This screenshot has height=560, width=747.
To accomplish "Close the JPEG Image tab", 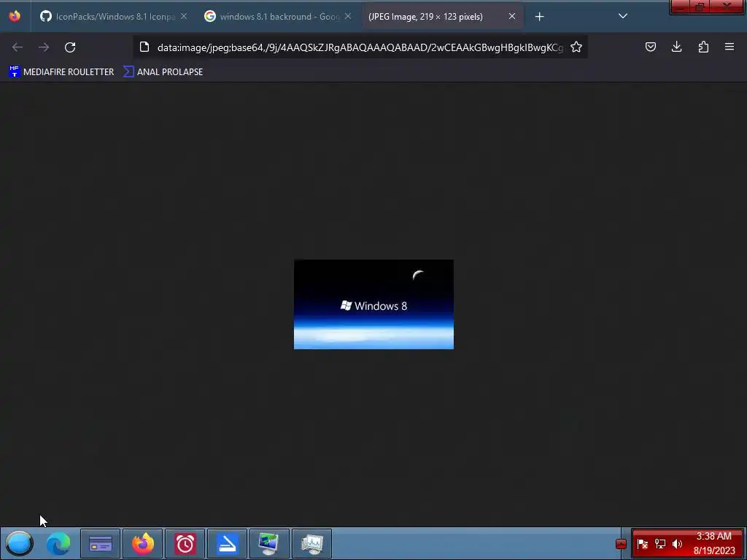I will (512, 16).
